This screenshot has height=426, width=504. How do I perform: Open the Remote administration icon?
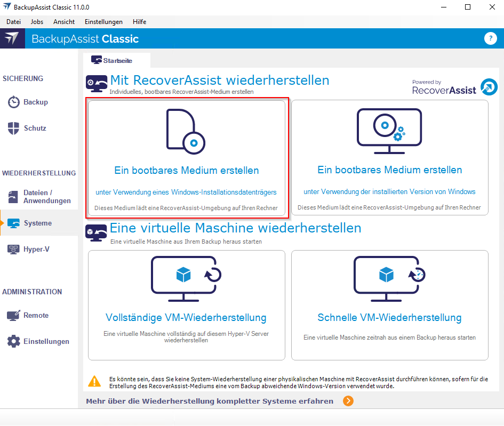click(14, 316)
